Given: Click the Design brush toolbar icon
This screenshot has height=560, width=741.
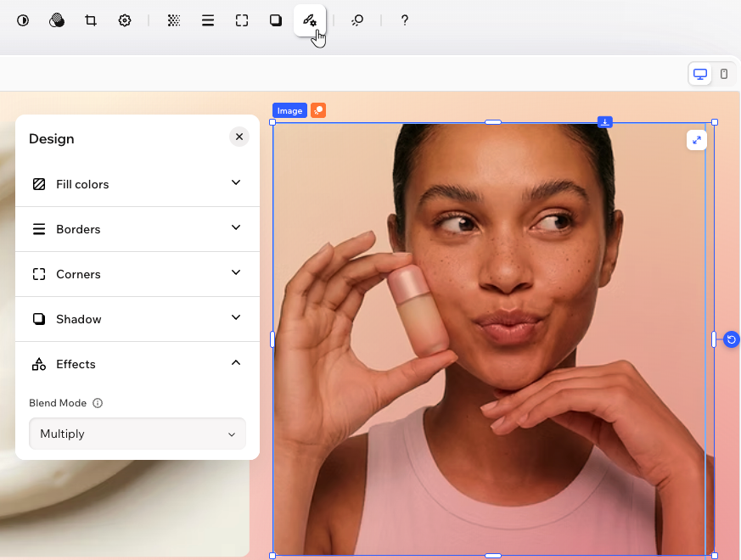Looking at the screenshot, I should (x=310, y=20).
